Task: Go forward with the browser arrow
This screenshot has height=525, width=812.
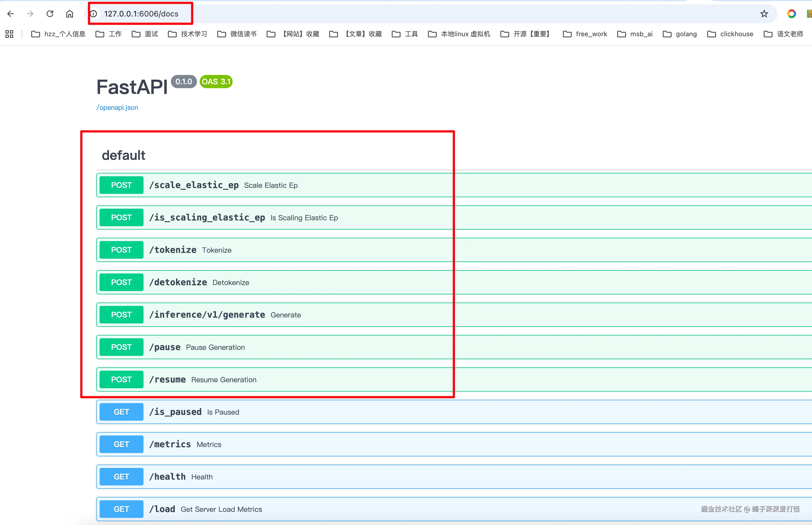Action: pyautogui.click(x=30, y=14)
